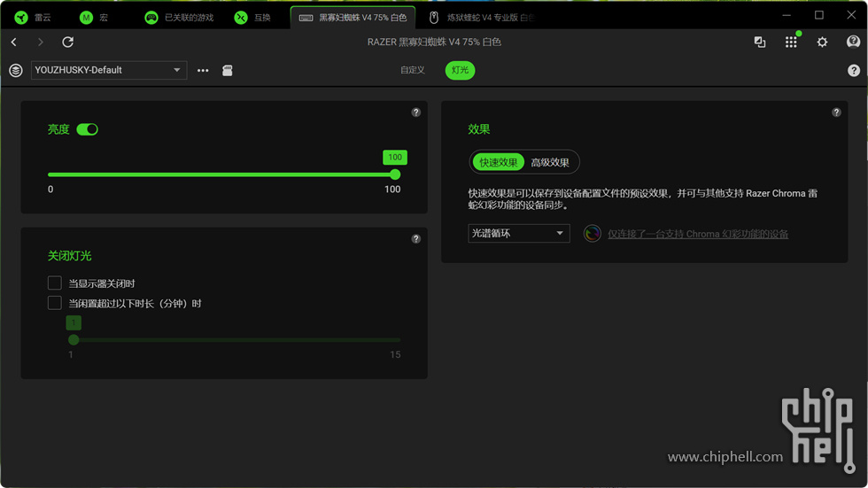Open the 已关联的游戏 tab
This screenshot has height=488, width=868.
pyautogui.click(x=179, y=18)
